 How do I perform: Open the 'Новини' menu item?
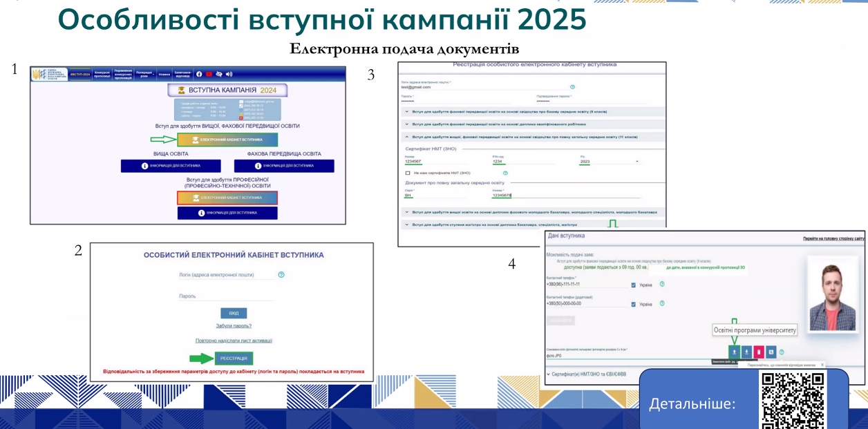coord(164,74)
